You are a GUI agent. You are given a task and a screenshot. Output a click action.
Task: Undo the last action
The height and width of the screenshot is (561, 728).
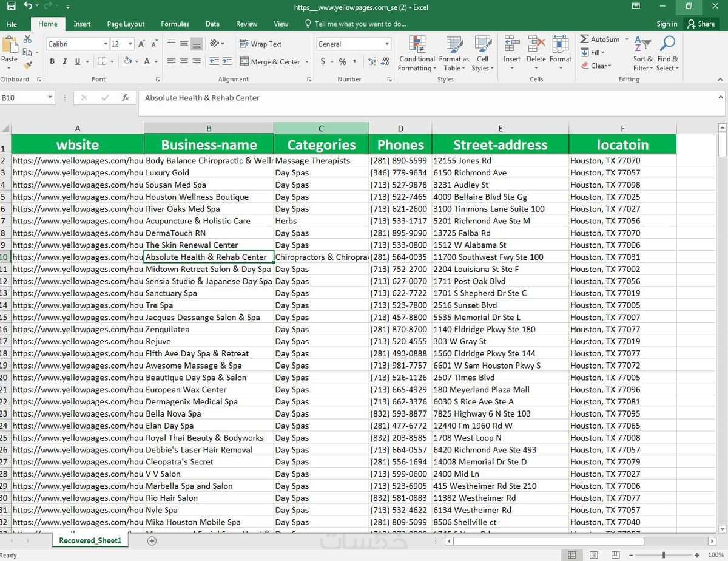point(28,6)
